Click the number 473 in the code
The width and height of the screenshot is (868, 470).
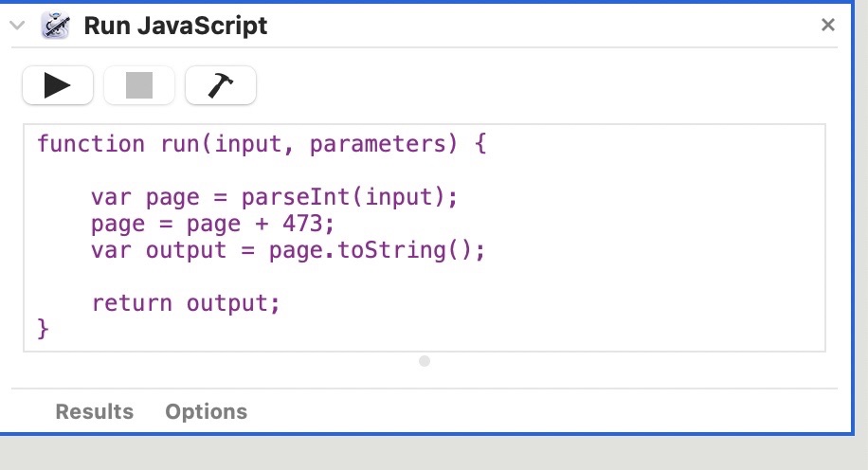click(x=302, y=224)
